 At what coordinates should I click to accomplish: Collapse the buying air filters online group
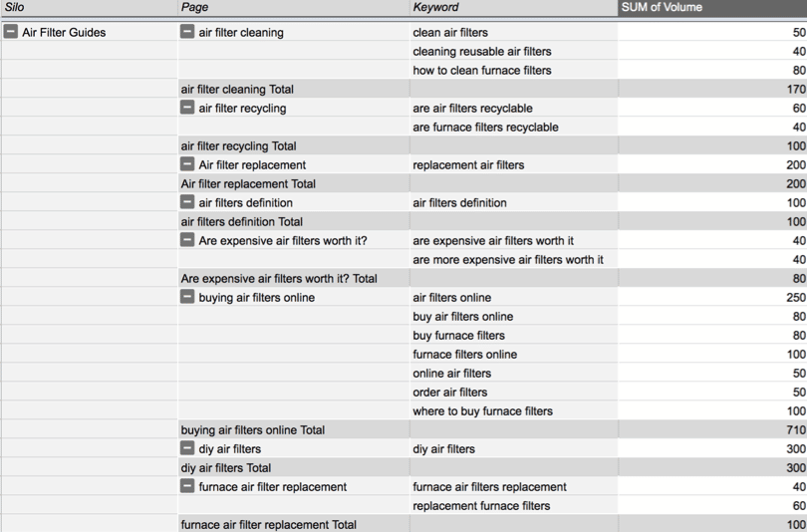tap(187, 297)
